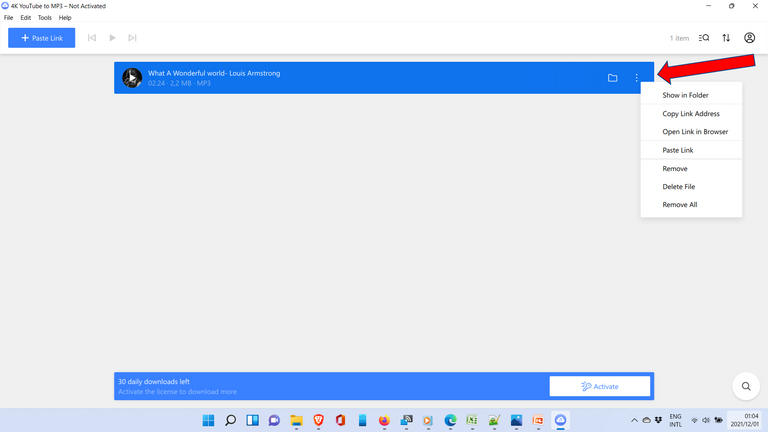The image size is (768, 432).
Task: Select Remove in the context menu
Action: tap(691, 168)
